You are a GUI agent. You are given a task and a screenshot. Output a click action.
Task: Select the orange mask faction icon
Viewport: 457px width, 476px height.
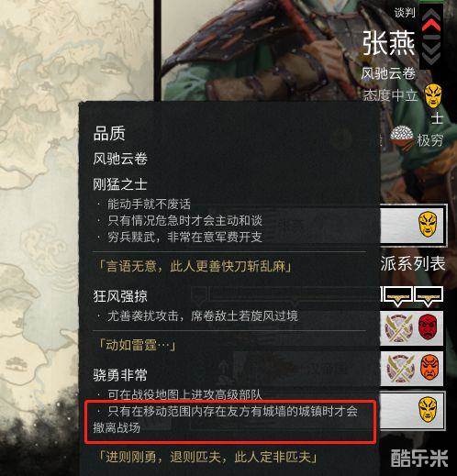429,368
